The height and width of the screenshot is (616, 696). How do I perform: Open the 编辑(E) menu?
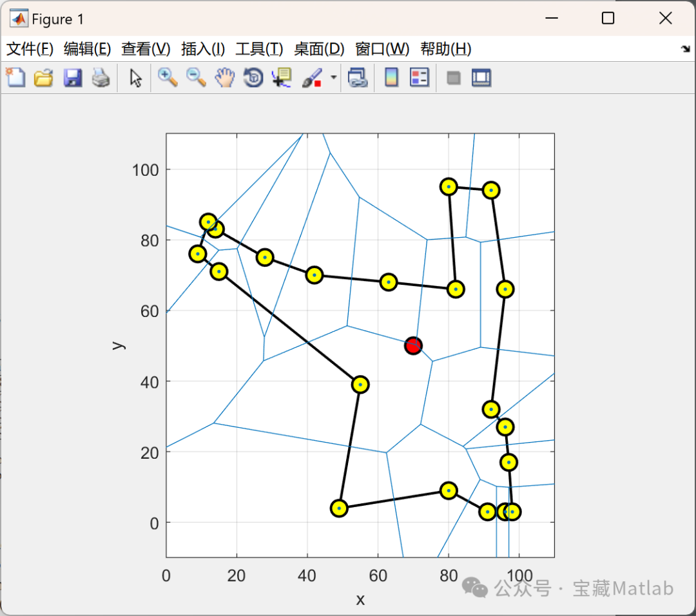point(87,49)
